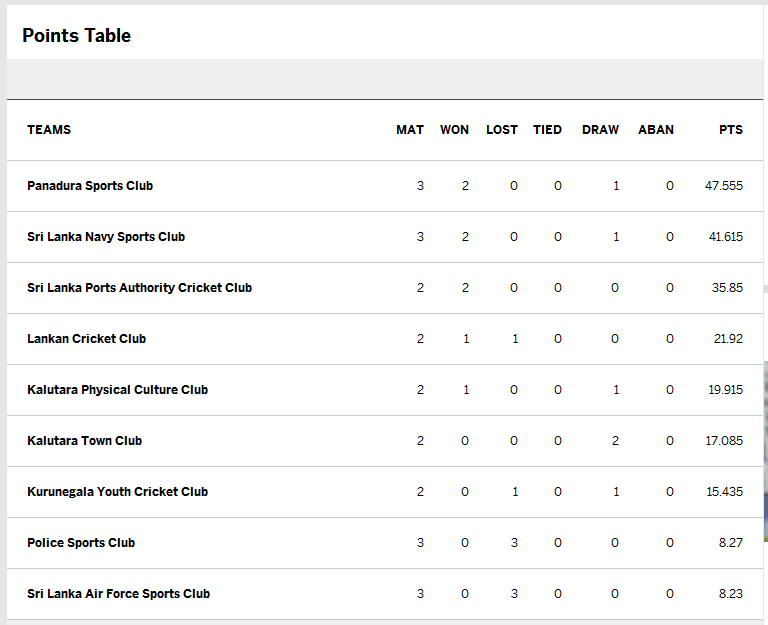
Task: Click the Points Table heading
Action: pos(77,36)
